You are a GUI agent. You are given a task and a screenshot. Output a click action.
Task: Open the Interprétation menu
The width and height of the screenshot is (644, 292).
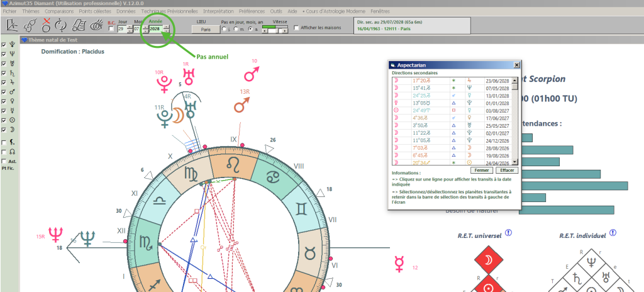coord(219,11)
